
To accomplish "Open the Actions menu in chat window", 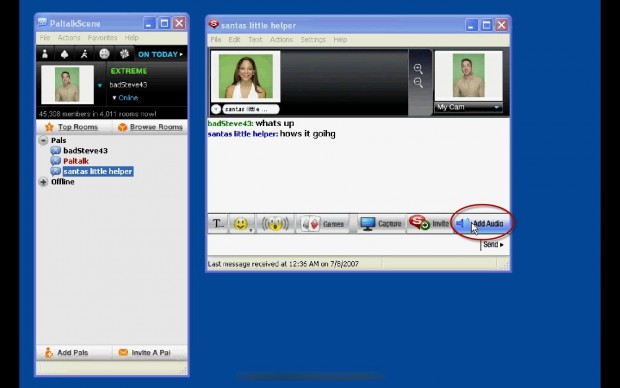I will (x=282, y=40).
